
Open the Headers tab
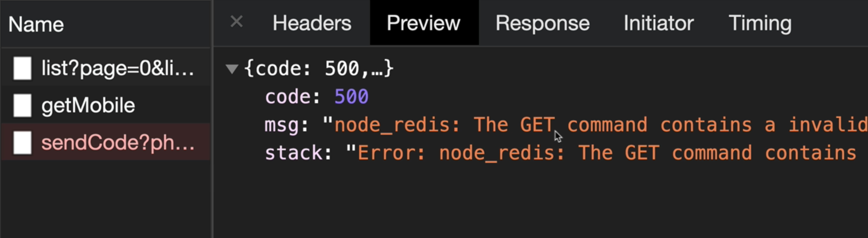tap(312, 22)
